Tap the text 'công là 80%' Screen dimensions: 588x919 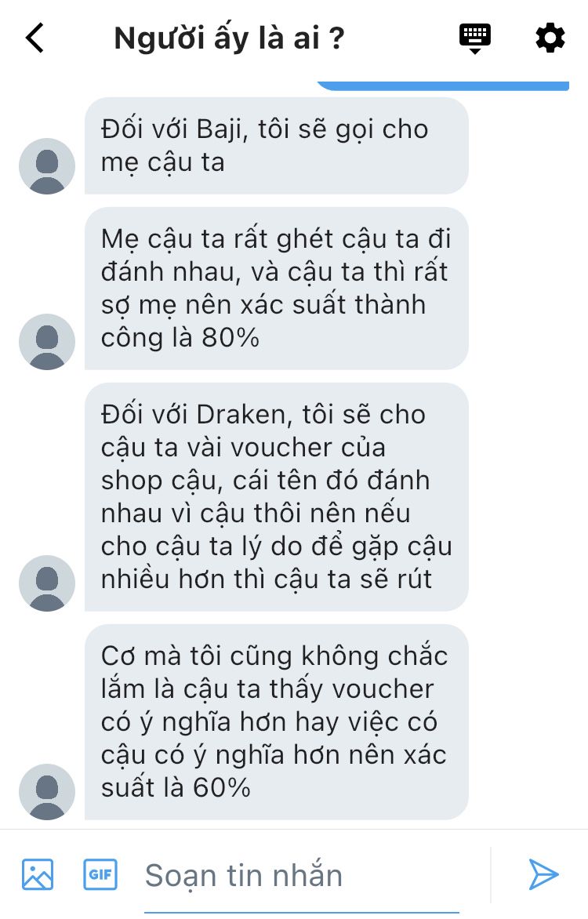click(x=180, y=338)
